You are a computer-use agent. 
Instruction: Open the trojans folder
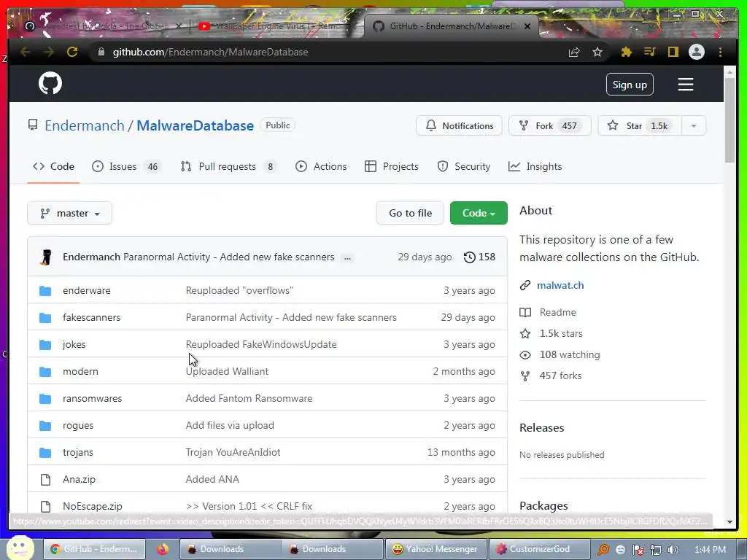77,452
